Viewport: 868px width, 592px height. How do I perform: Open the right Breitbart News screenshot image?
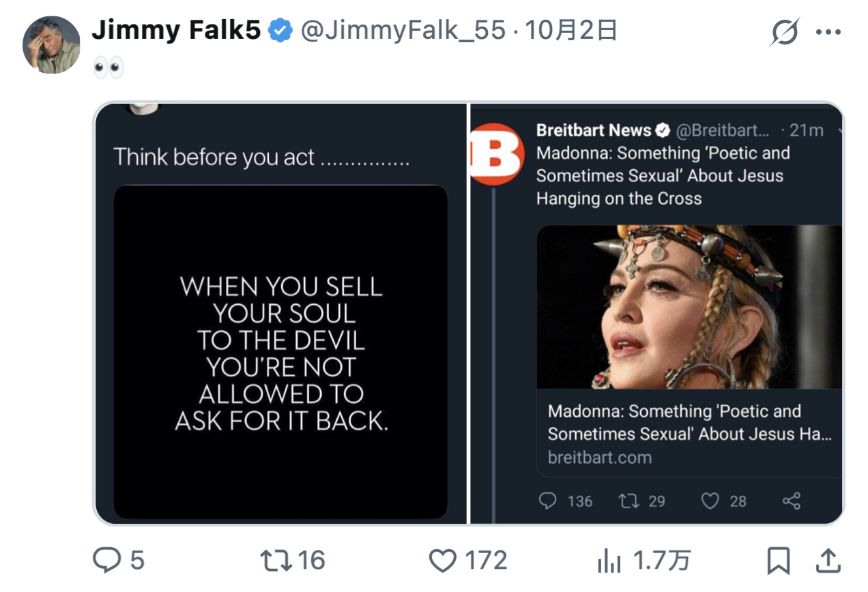[x=656, y=314]
